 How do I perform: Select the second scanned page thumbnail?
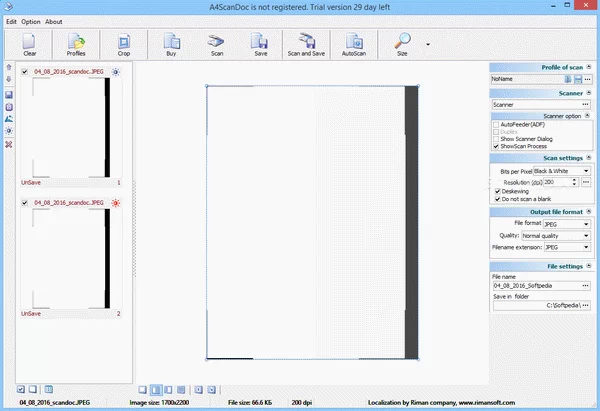coord(69,256)
